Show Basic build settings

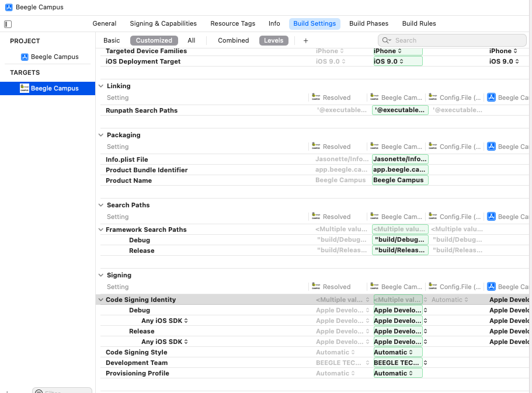pyautogui.click(x=112, y=40)
